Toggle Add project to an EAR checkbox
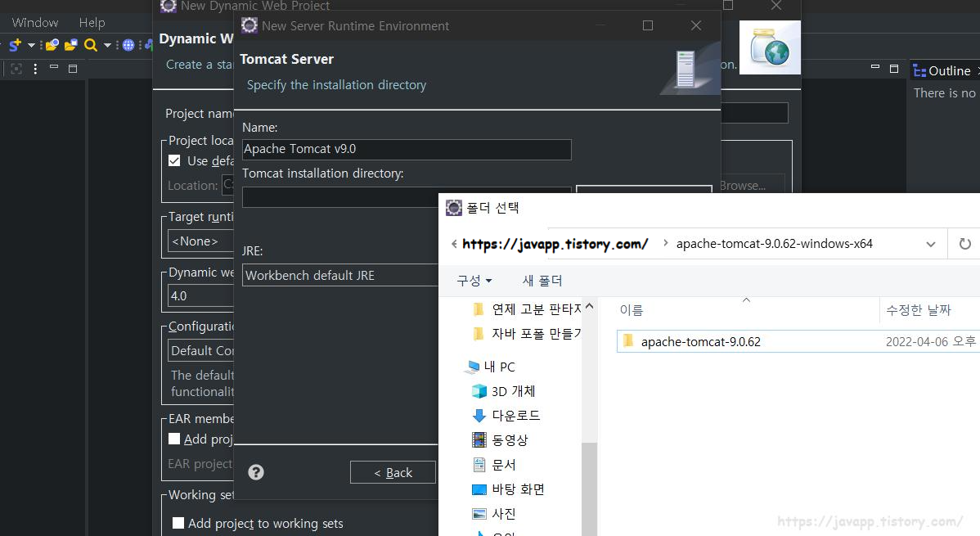This screenshot has height=536, width=980. coord(174,439)
